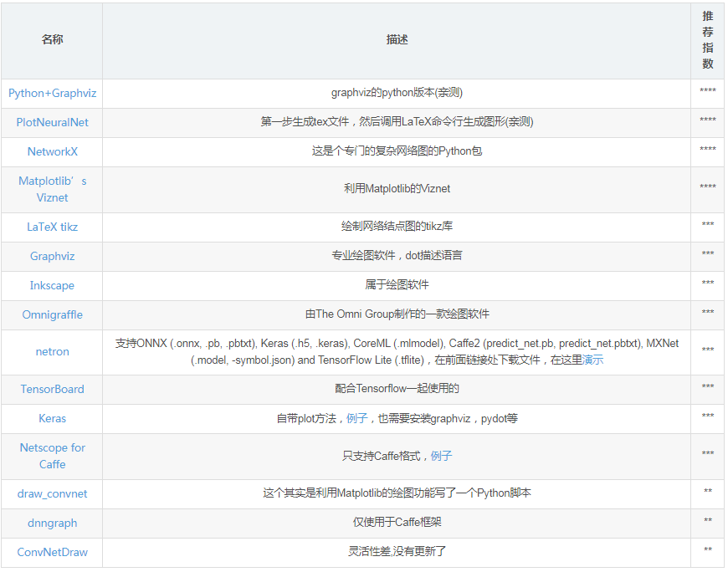Image resolution: width=728 pixels, height=572 pixels.
Task: Click the Inkscape link
Action: 52,285
